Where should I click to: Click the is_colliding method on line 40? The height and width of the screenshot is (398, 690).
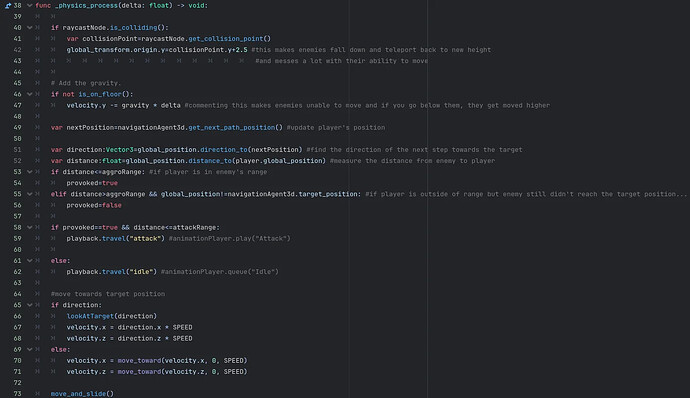(x=133, y=28)
